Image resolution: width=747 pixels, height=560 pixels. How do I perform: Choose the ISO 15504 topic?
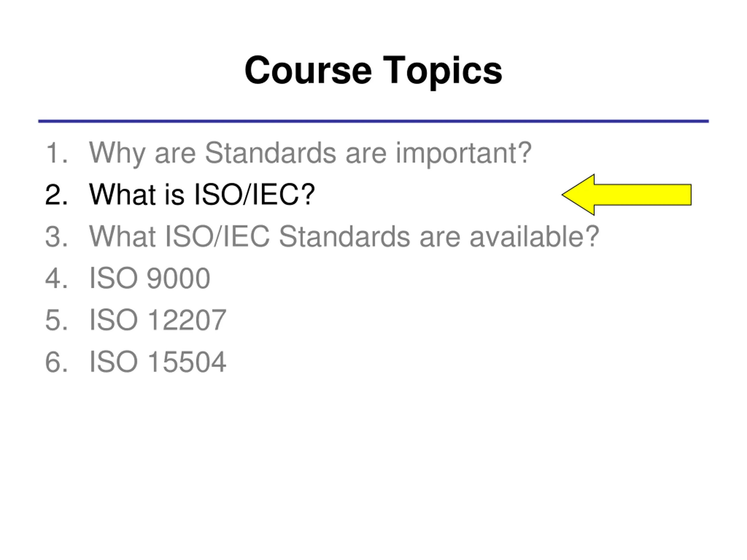tap(158, 362)
